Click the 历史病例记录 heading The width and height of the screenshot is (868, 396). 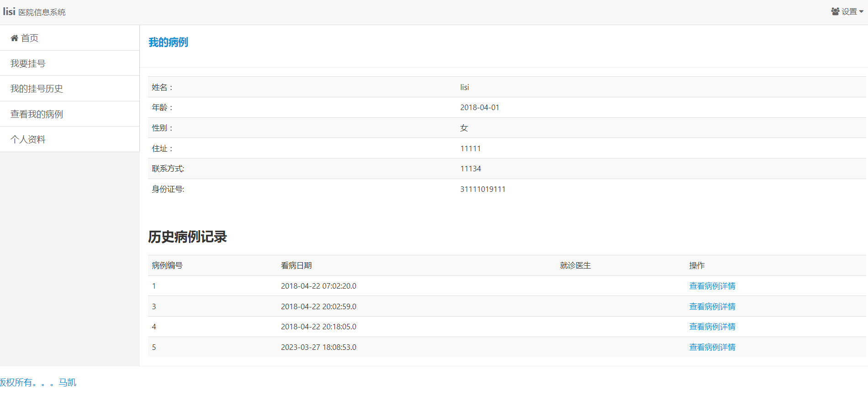[x=187, y=237]
